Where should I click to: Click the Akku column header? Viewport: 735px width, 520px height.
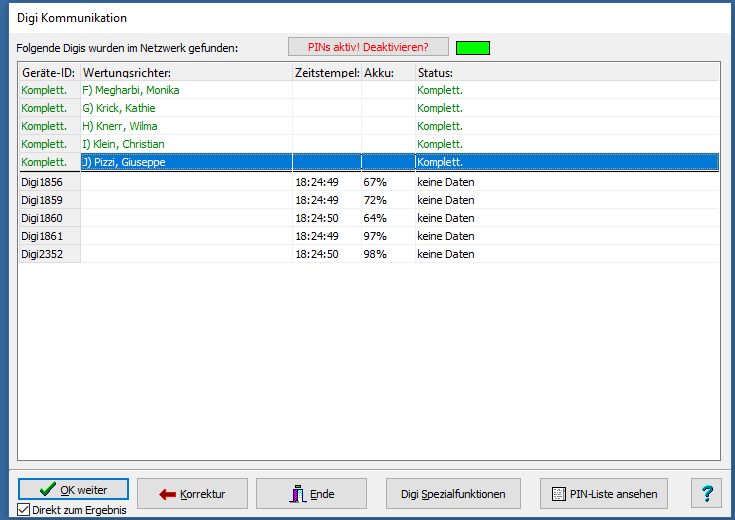coord(387,72)
